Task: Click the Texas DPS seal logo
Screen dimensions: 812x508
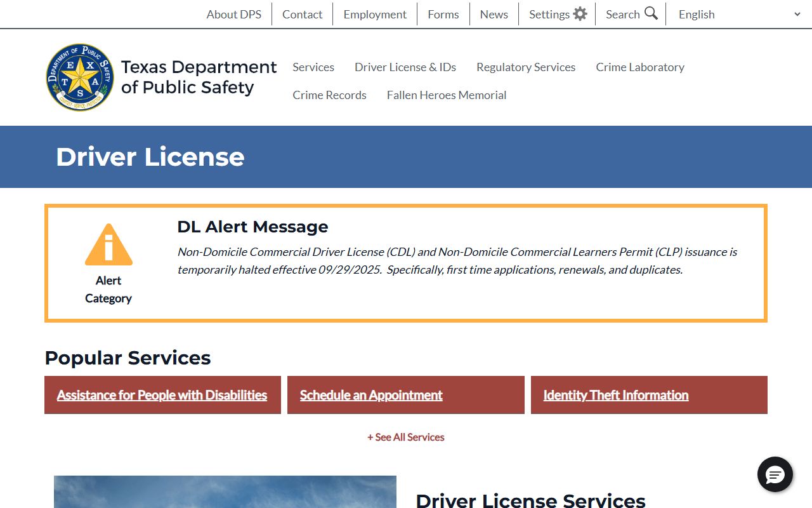Action: click(81, 77)
